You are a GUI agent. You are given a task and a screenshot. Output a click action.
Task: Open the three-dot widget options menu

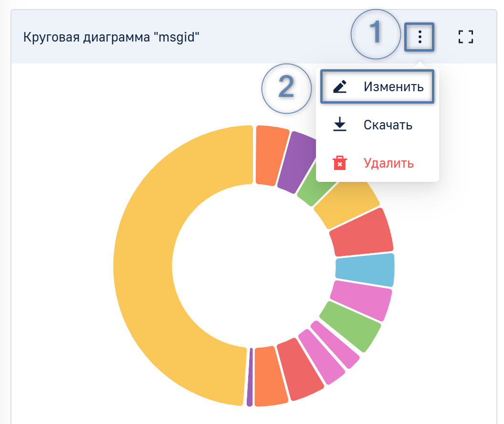tap(420, 37)
